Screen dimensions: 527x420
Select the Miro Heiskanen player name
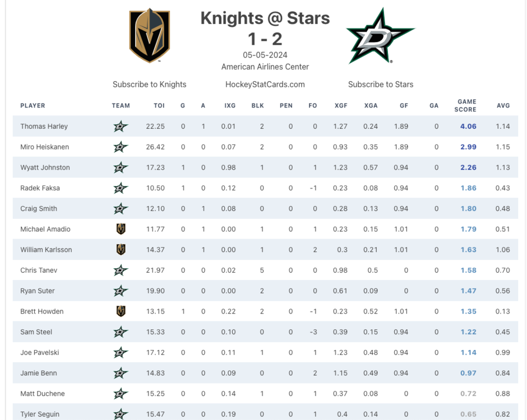45,147
